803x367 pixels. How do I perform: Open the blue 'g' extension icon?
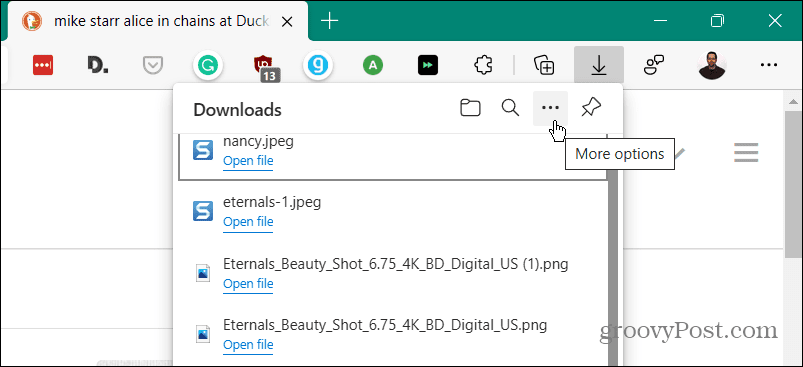point(318,65)
